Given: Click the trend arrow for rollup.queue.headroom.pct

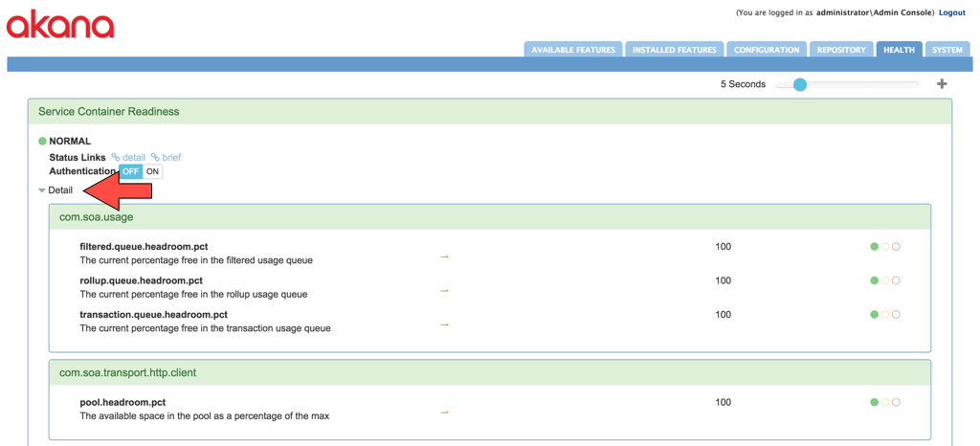Looking at the screenshot, I should point(444,291).
